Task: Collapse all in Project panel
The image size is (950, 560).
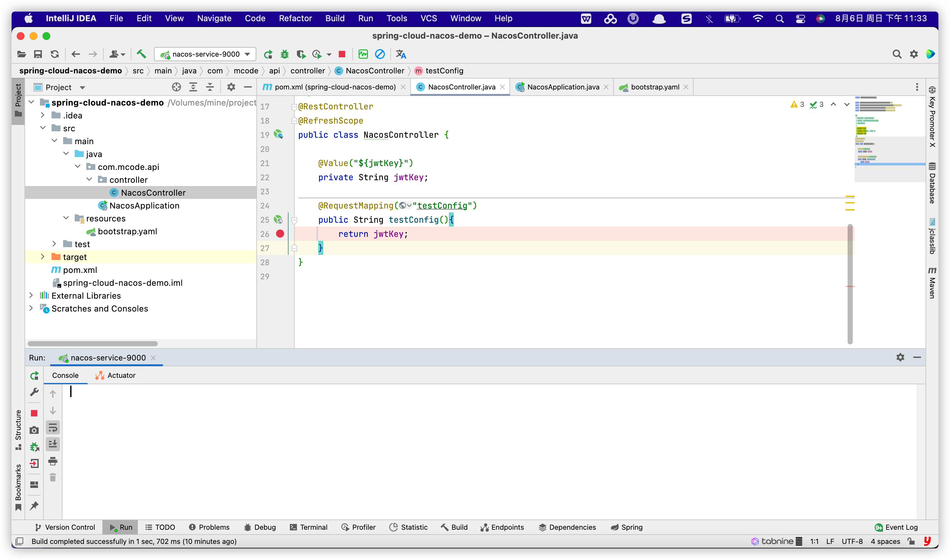Action: coord(210,87)
